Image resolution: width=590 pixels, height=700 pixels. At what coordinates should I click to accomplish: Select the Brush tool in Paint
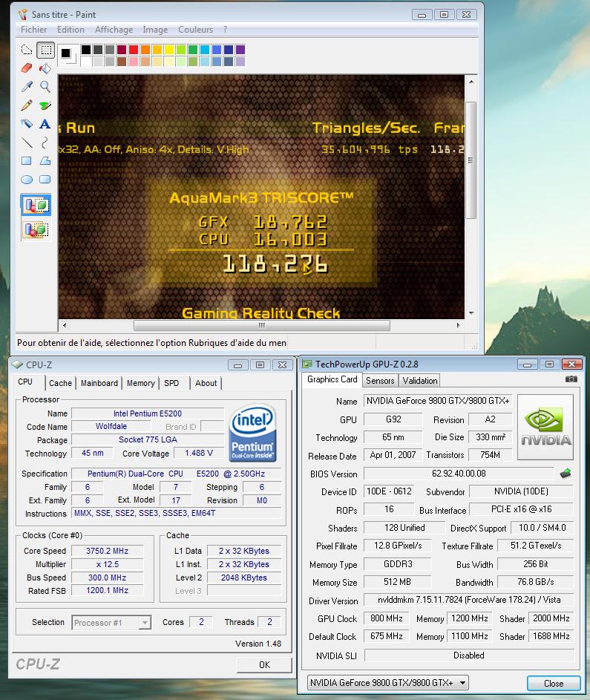tap(45, 105)
